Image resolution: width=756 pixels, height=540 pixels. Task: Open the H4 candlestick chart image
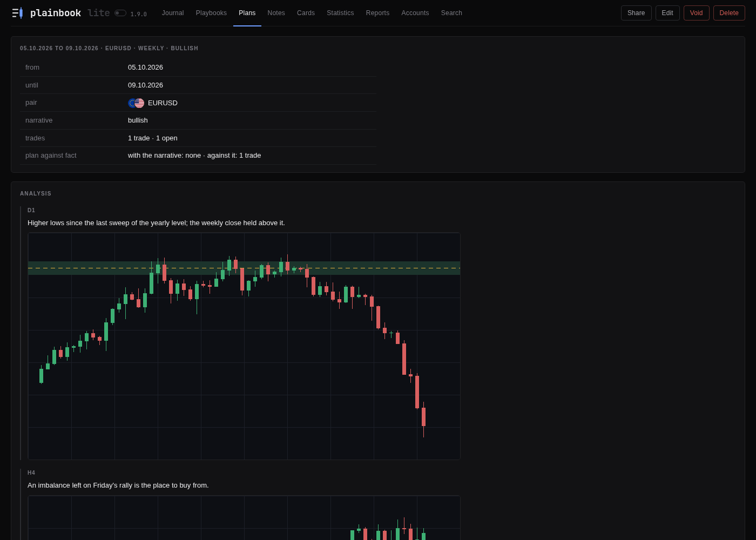(244, 518)
